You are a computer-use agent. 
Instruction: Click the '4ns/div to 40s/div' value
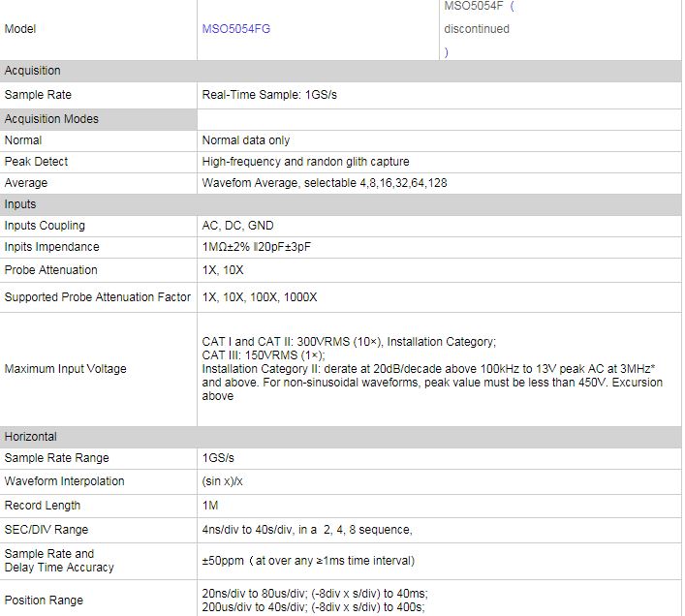pos(307,530)
